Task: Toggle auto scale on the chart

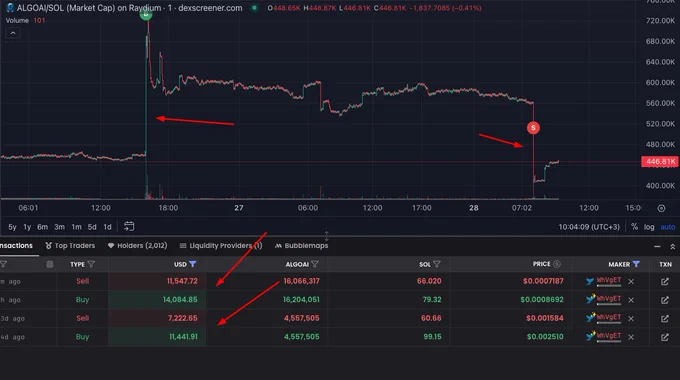Action: (667, 227)
